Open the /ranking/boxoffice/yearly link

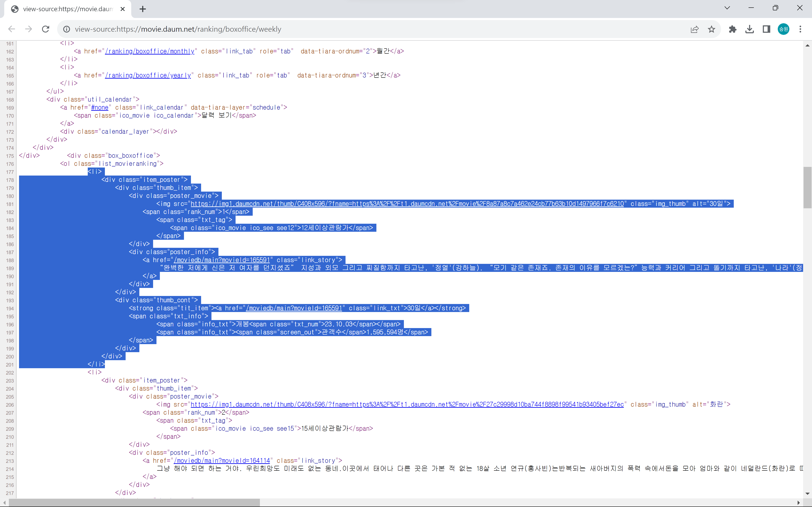point(148,75)
